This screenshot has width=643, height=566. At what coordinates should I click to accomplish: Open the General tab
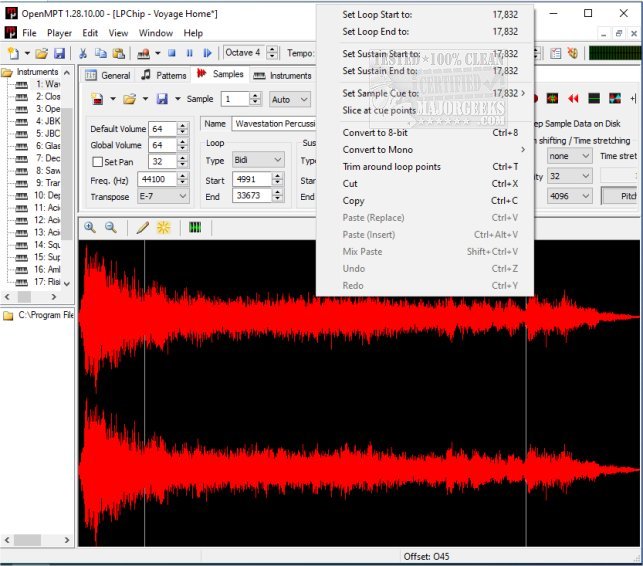tap(107, 75)
